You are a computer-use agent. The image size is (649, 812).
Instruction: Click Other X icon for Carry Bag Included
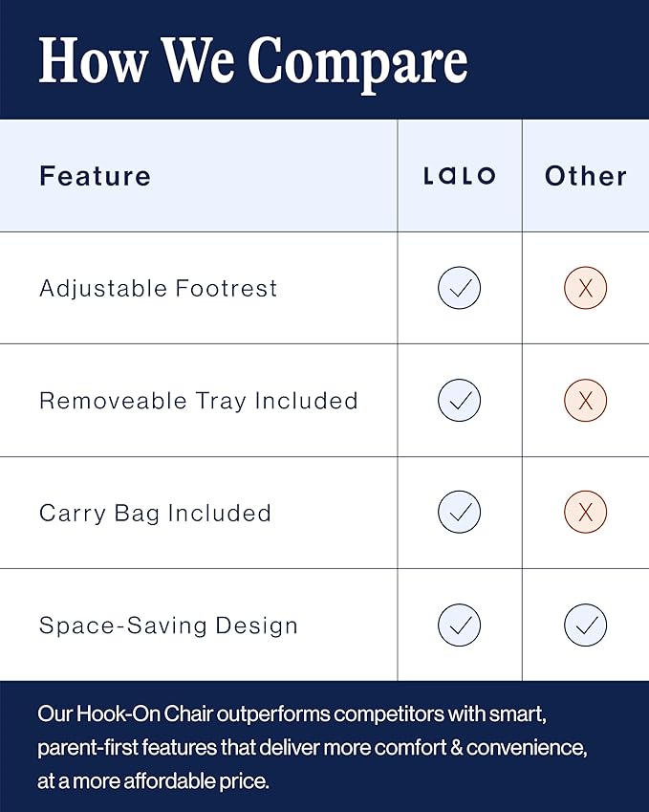click(585, 512)
